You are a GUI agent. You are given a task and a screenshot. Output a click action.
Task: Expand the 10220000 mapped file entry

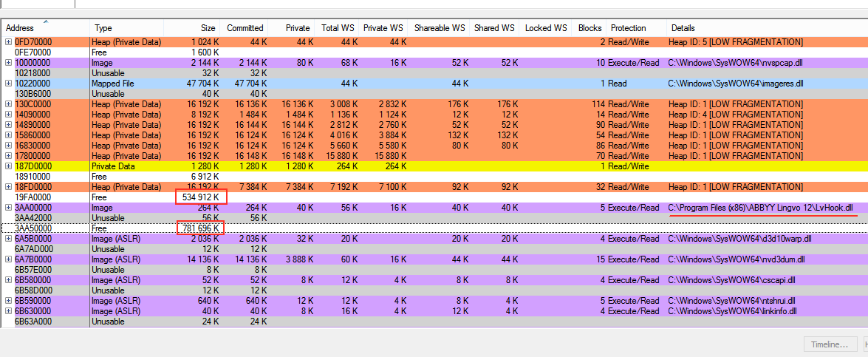[8, 84]
